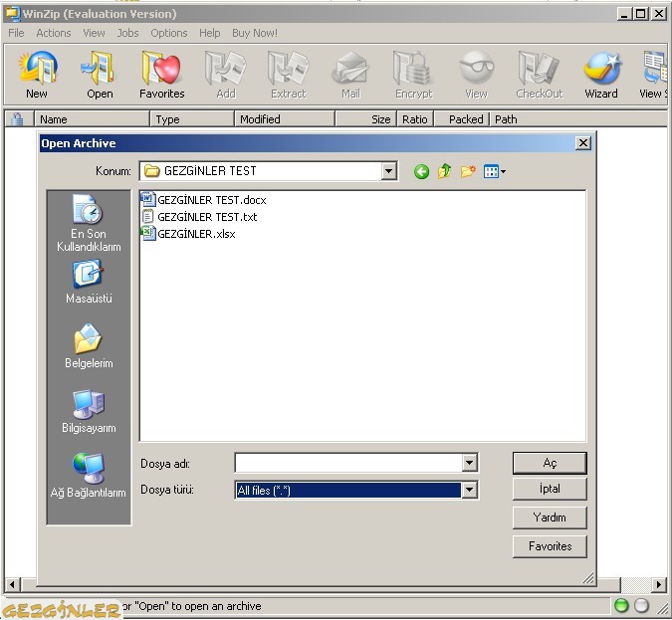Select Bilgisayarım in places bar

89,411
